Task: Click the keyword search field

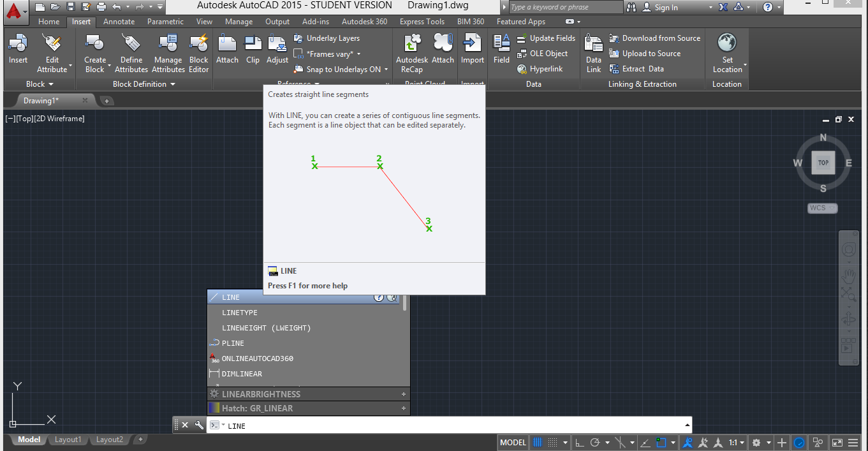Action: 566,7
